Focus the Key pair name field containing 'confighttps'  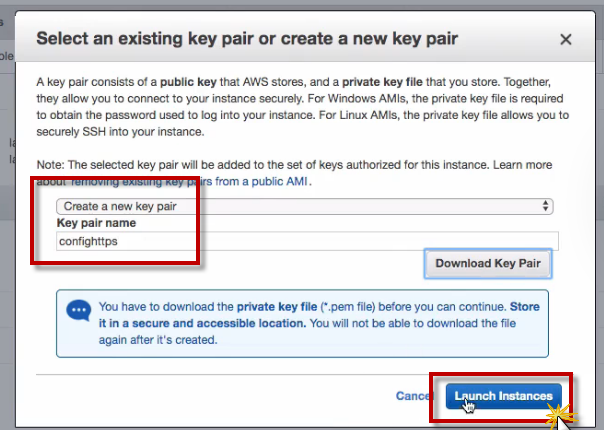300,241
